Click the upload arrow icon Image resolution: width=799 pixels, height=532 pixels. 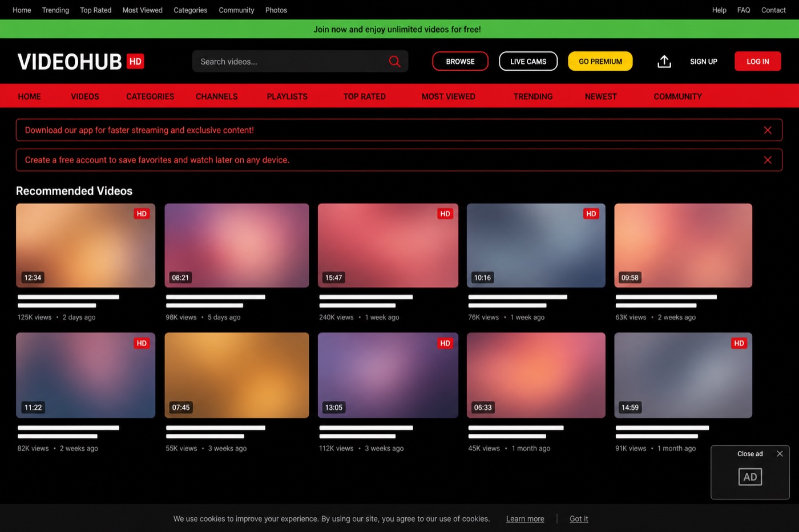tap(664, 62)
